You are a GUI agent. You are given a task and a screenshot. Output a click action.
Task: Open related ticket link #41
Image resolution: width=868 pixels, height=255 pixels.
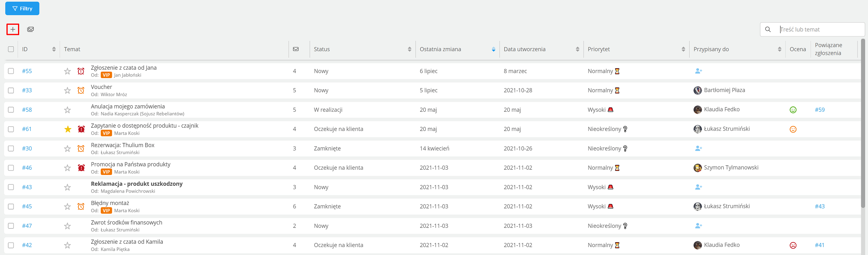tap(820, 245)
